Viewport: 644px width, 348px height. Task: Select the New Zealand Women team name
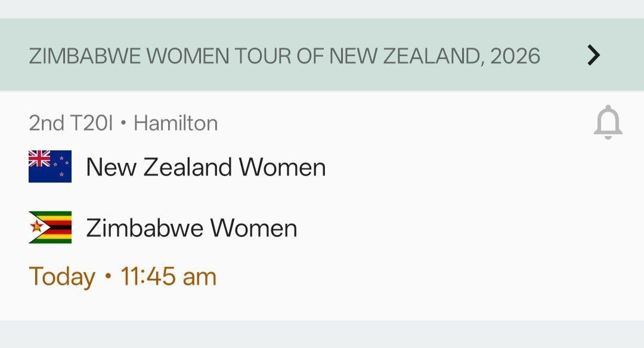(x=206, y=167)
